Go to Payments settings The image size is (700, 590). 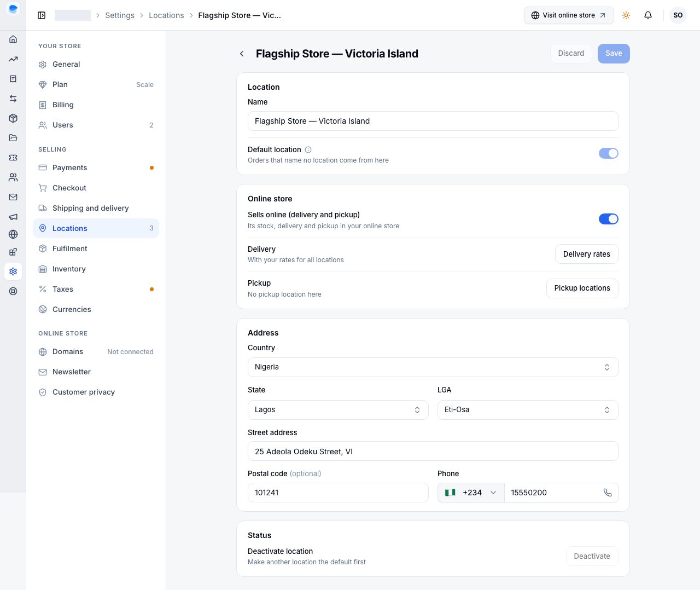(x=96, y=167)
